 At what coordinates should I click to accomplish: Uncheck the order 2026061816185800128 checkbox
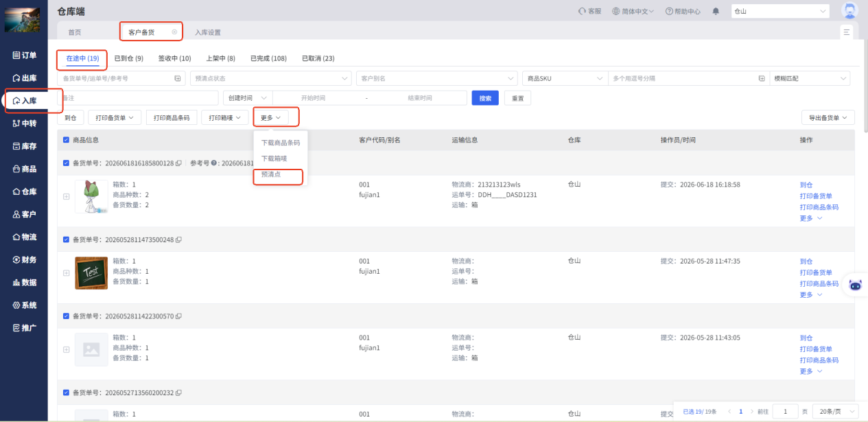click(66, 163)
